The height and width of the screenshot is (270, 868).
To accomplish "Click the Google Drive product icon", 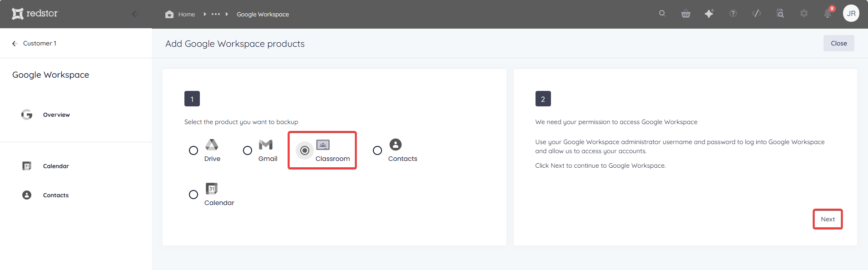I will (212, 145).
